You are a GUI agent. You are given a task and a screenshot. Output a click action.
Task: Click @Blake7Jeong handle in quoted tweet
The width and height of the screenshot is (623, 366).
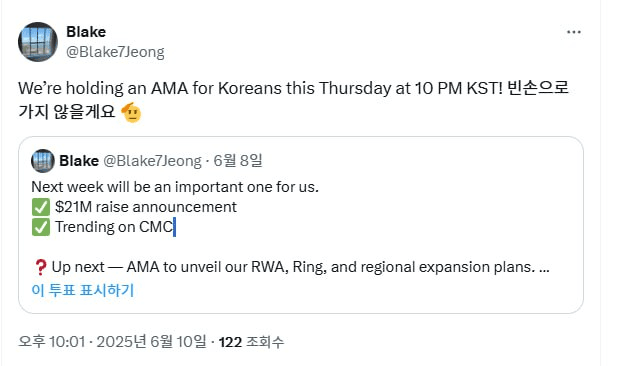(153, 161)
